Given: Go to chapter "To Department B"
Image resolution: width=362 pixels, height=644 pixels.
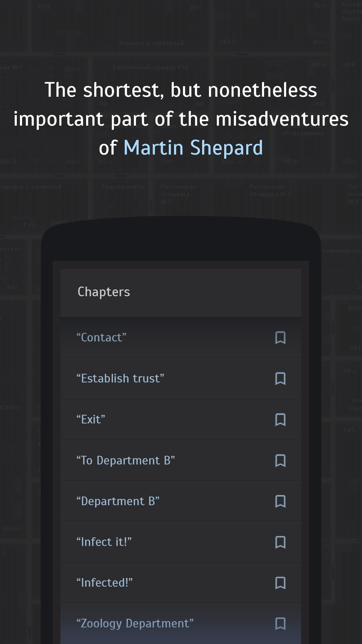Looking at the screenshot, I should point(125,461).
